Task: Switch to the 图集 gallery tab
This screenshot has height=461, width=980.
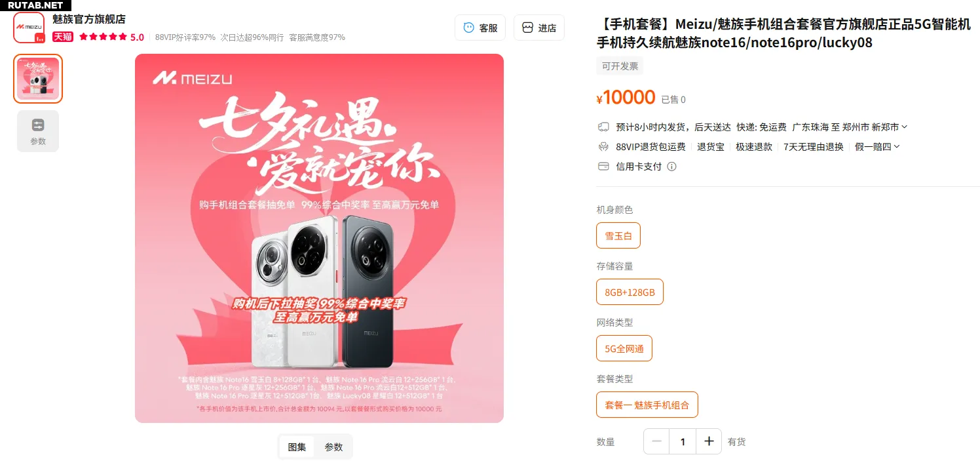Action: tap(297, 447)
